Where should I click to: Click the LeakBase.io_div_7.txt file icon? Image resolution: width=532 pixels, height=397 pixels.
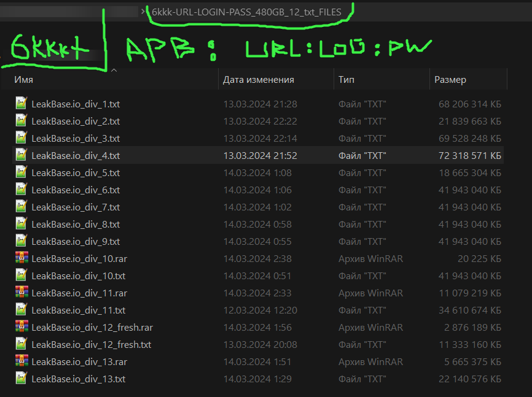(x=21, y=206)
